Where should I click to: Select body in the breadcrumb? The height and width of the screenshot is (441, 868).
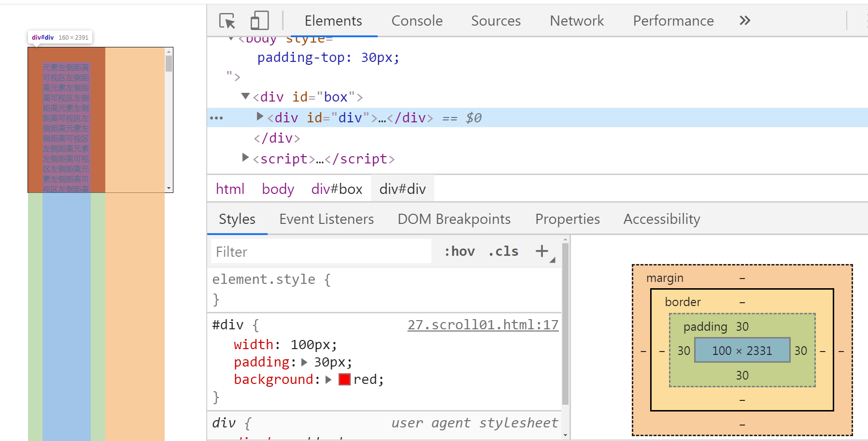pos(278,189)
